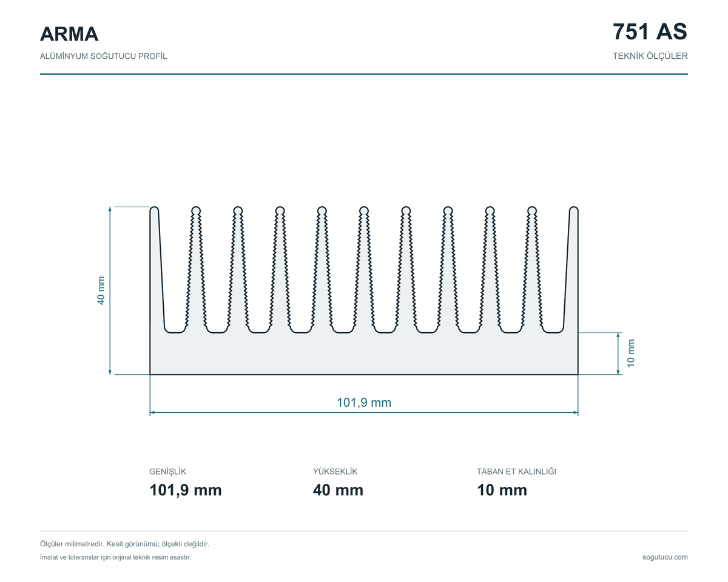Image resolution: width=728 pixels, height=582 pixels.
Task: Open the sogutucu.com link
Action: coord(665,557)
